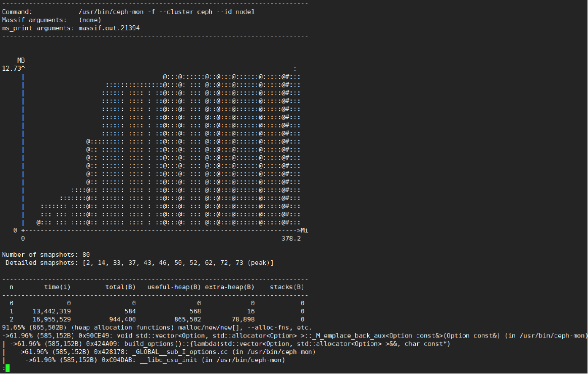Image resolution: width=588 pixels, height=374 pixels.
Task: Click the massif.out.21394 file name
Action: pos(109,28)
